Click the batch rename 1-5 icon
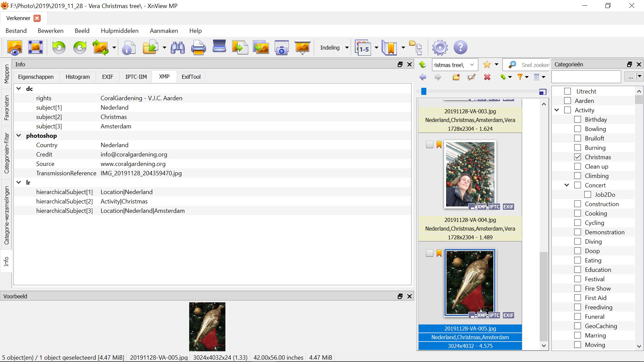The height and width of the screenshot is (362, 644). pos(363,48)
